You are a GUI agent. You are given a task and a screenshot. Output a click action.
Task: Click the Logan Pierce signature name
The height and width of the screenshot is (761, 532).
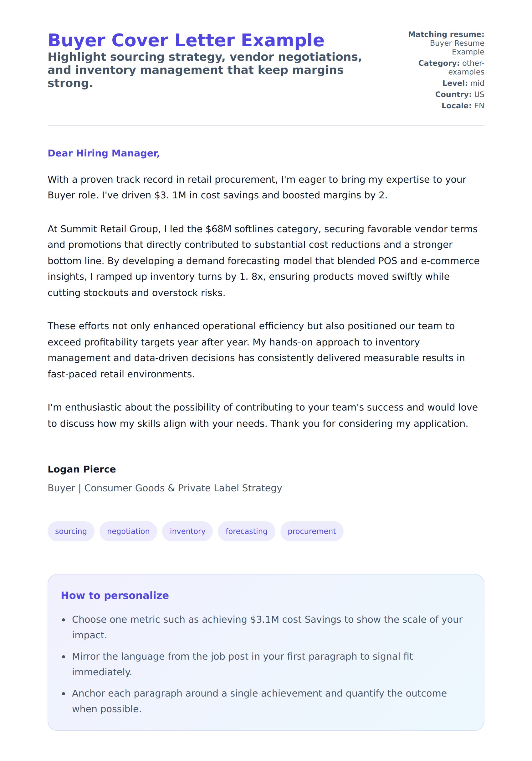point(82,469)
